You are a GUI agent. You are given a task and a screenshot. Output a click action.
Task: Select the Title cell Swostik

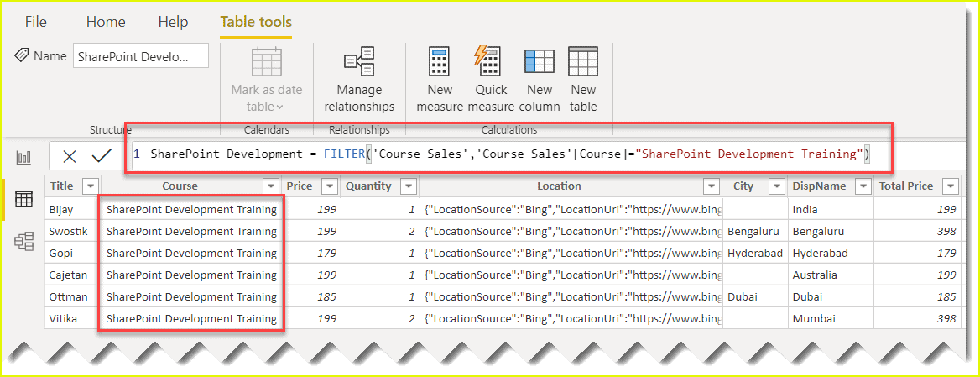coord(72,232)
